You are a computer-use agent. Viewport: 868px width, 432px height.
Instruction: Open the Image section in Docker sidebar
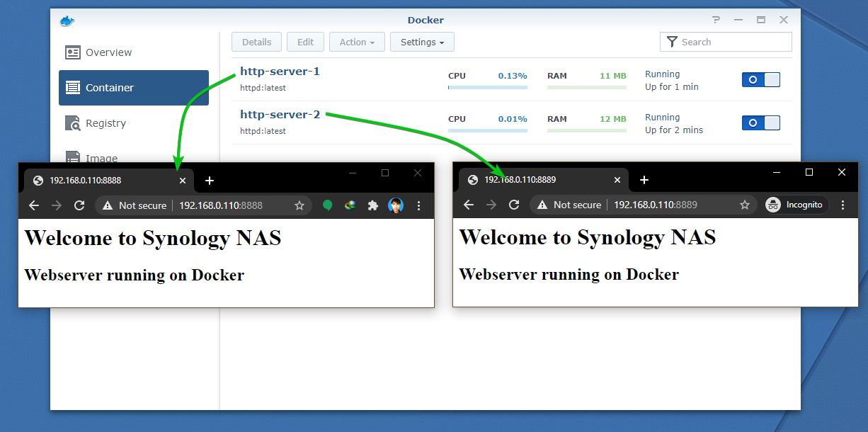(x=134, y=154)
